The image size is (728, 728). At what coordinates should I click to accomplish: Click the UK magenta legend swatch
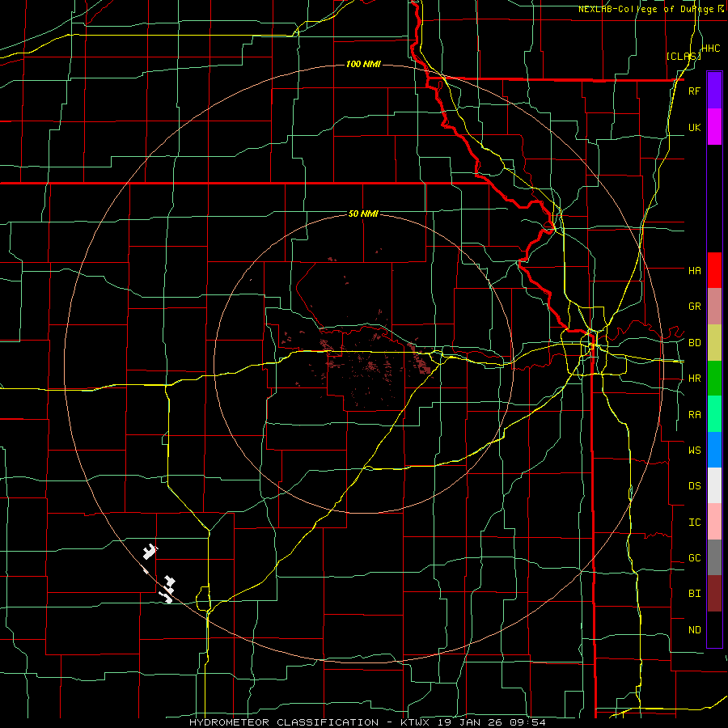pyautogui.click(x=714, y=127)
